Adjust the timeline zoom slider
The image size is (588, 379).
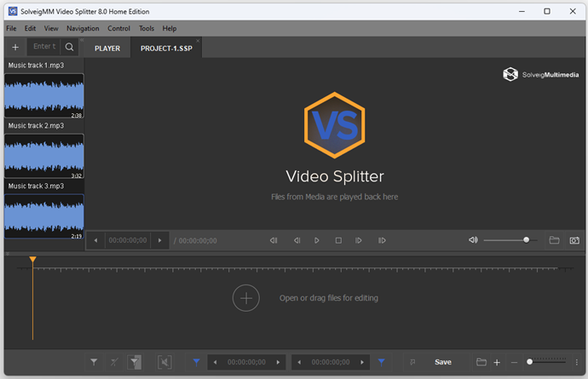[x=547, y=362]
